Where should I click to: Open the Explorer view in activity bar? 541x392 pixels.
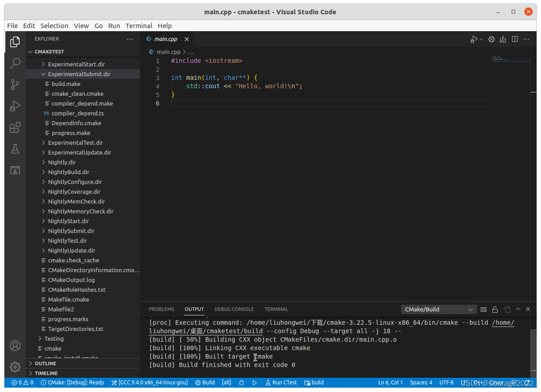click(x=15, y=42)
